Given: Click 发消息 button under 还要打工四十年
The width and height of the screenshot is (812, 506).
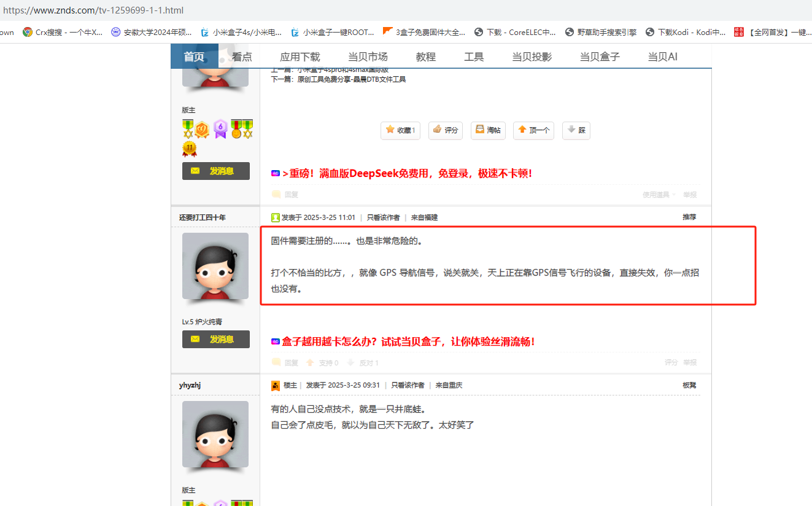Looking at the screenshot, I should tap(215, 339).
